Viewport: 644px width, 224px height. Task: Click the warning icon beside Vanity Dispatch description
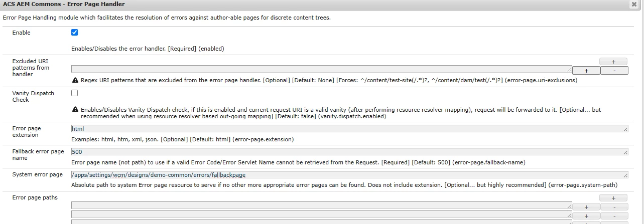click(x=75, y=109)
